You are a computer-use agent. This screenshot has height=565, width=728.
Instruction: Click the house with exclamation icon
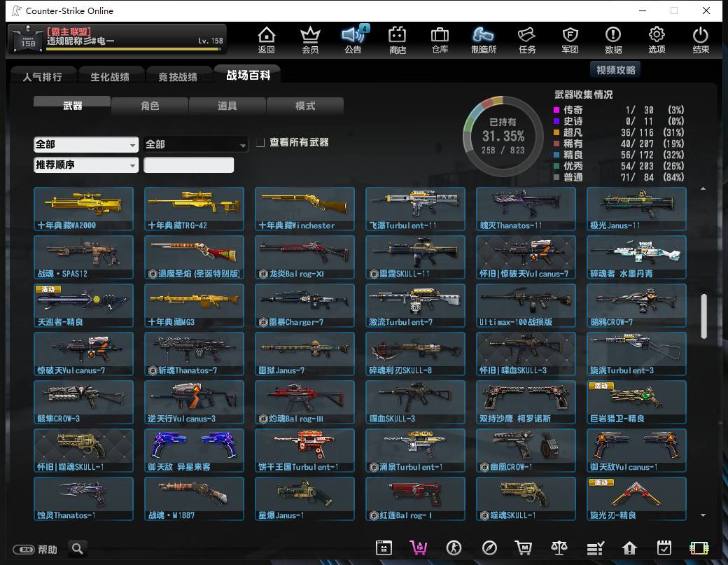click(x=629, y=548)
